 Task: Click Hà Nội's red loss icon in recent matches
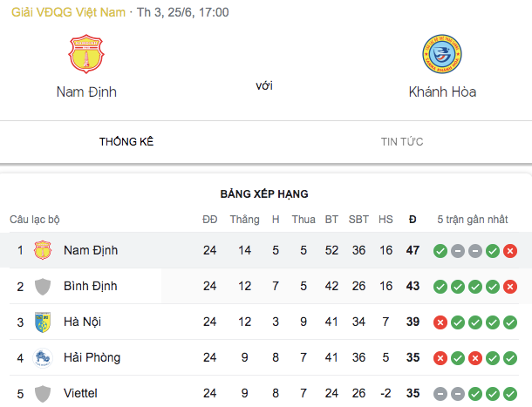tap(440, 322)
